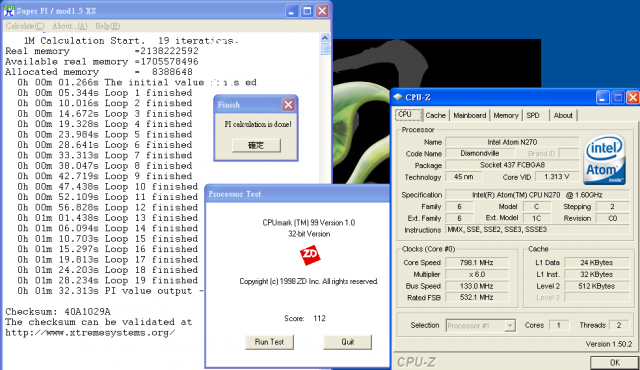Click the Super PI title bar icon
Image resolution: width=640 pixels, height=370 pixels.
(x=9, y=11)
